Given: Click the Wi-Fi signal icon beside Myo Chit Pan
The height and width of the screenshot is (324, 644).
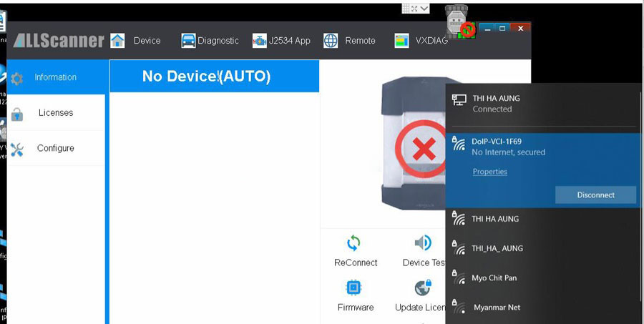Looking at the screenshot, I should click(459, 278).
